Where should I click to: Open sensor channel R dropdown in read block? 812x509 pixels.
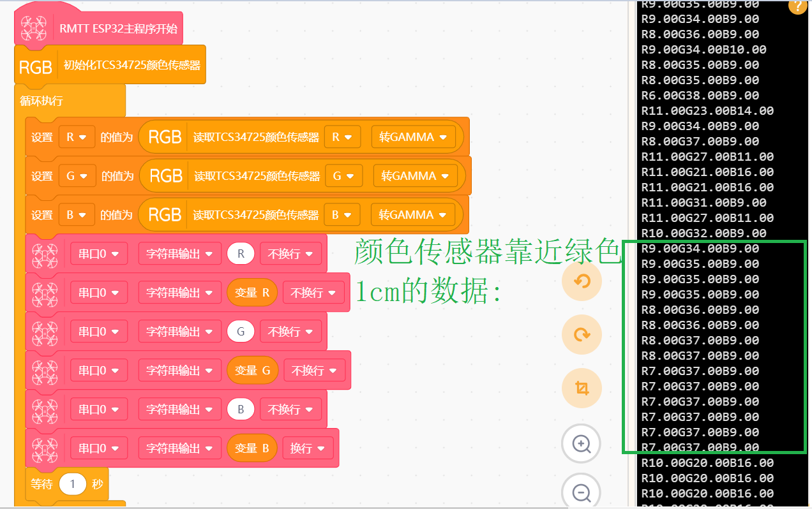(x=342, y=137)
